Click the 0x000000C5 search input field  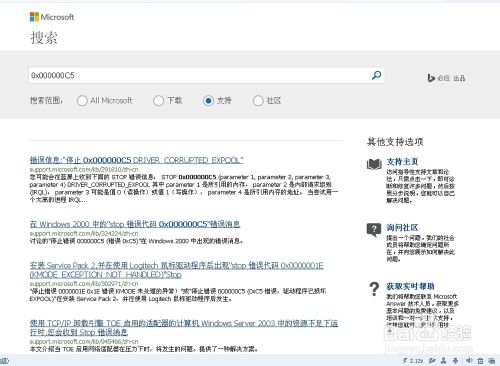click(199, 75)
